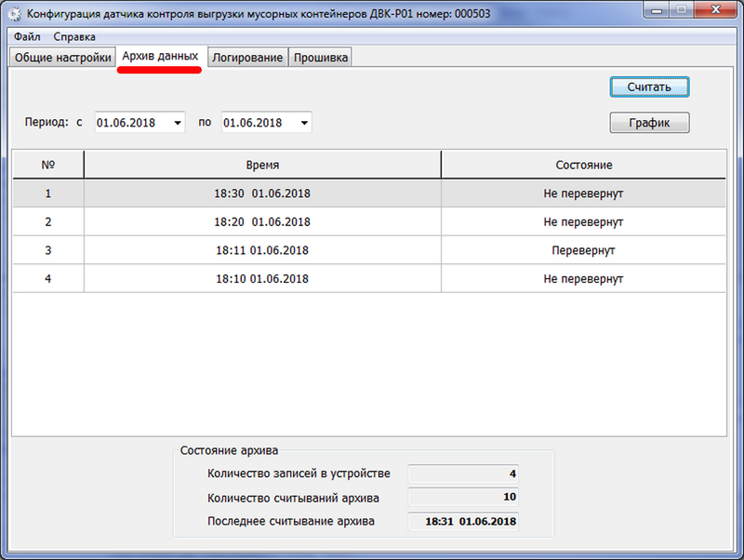Click the График button

click(x=649, y=123)
